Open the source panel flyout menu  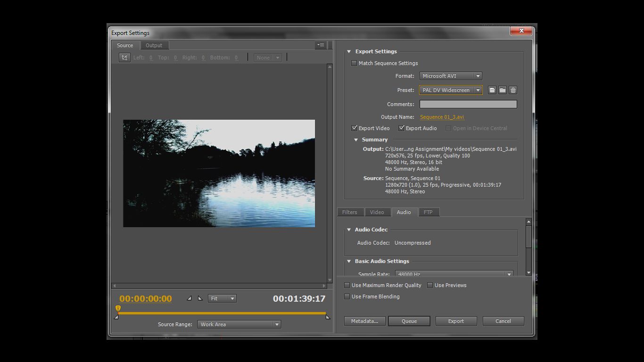point(321,45)
